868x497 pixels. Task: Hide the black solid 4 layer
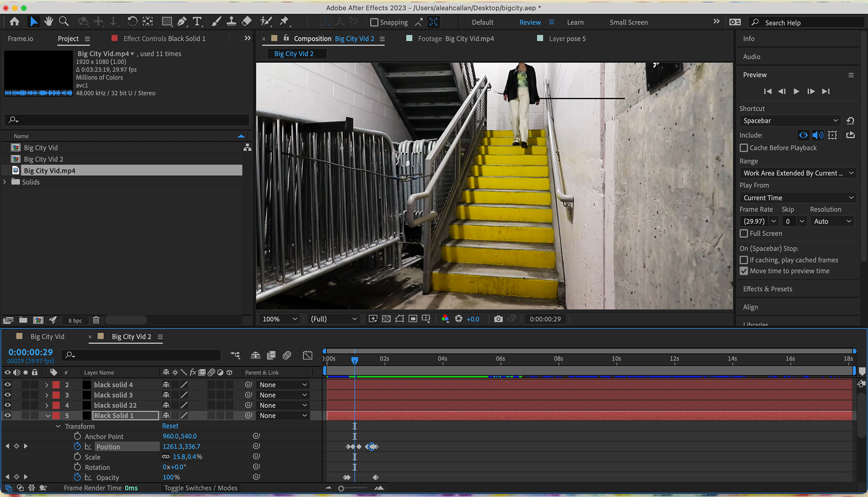[8, 384]
